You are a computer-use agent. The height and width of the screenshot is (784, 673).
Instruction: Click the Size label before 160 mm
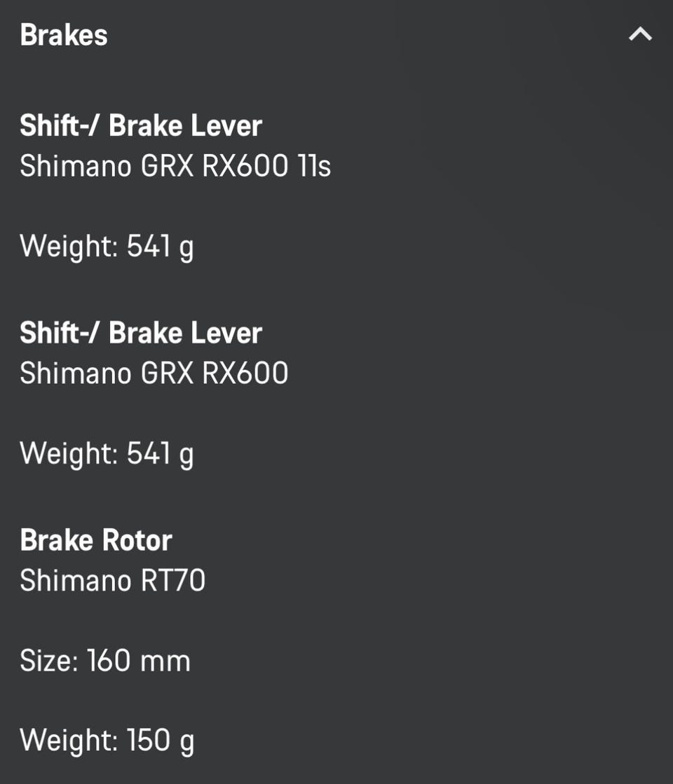click(x=49, y=661)
